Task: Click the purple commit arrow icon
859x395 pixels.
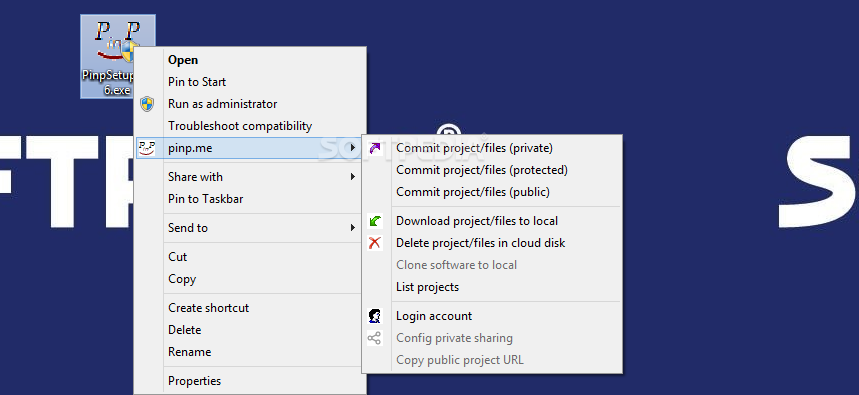Action: click(375, 148)
